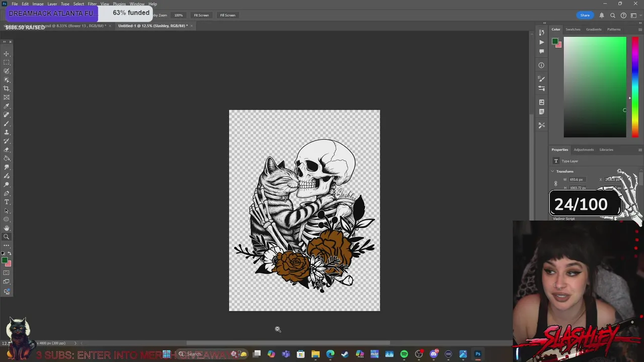Image resolution: width=644 pixels, height=362 pixels.
Task: Select the Eraser tool
Action: (7, 150)
